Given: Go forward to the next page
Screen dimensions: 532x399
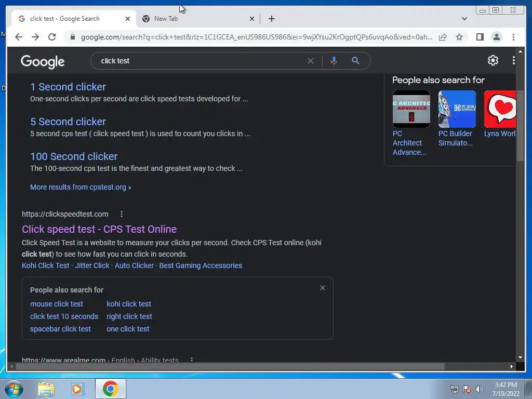Looking at the screenshot, I should [35, 37].
